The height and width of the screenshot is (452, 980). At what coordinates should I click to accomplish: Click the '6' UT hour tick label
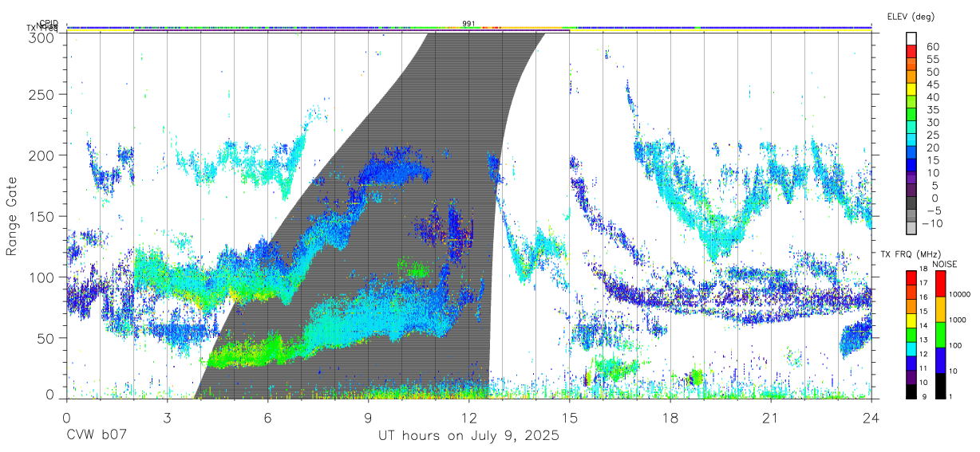click(268, 419)
